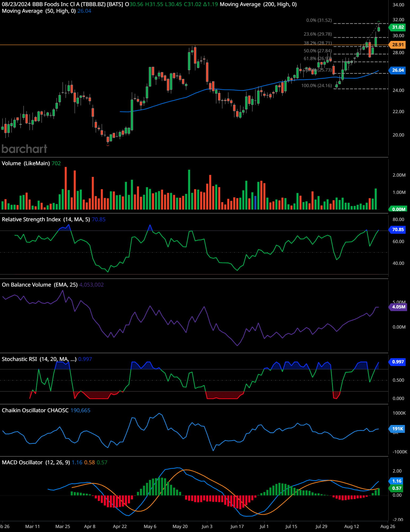Click the 80.00 RSI axis label
This screenshot has width=410, height=532.
coord(398,219)
